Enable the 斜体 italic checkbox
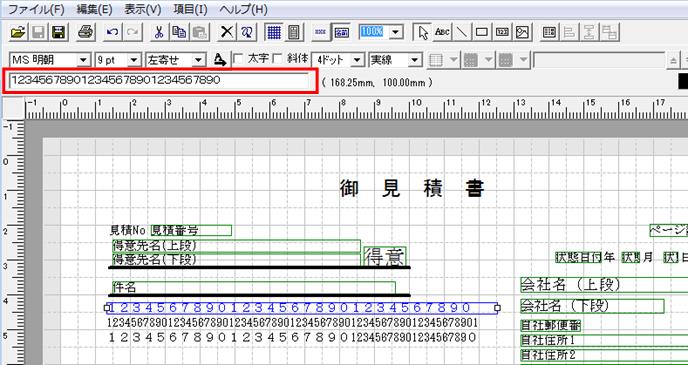The image size is (688, 365). tap(277, 58)
